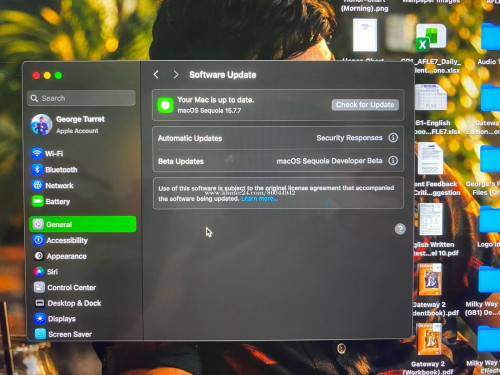
Task: Select macOS Sequoia Developer Beta text
Action: point(329,161)
